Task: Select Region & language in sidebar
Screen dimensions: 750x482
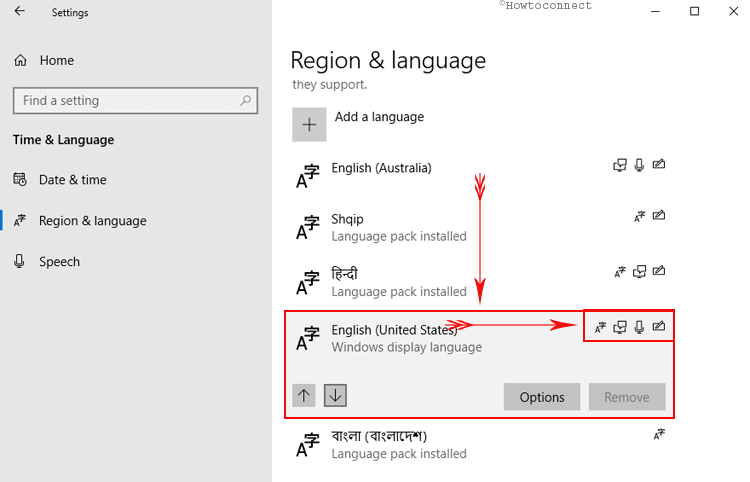Action: point(92,221)
